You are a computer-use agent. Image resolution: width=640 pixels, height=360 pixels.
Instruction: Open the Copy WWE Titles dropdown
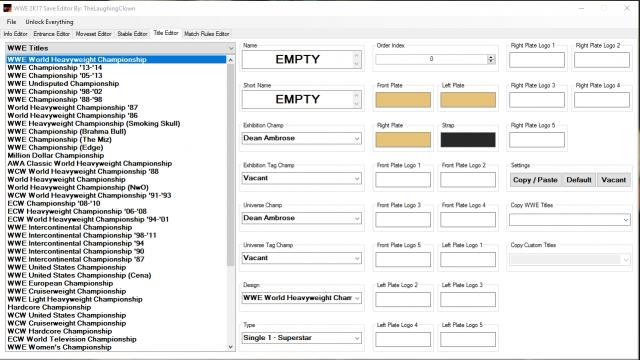(x=570, y=220)
